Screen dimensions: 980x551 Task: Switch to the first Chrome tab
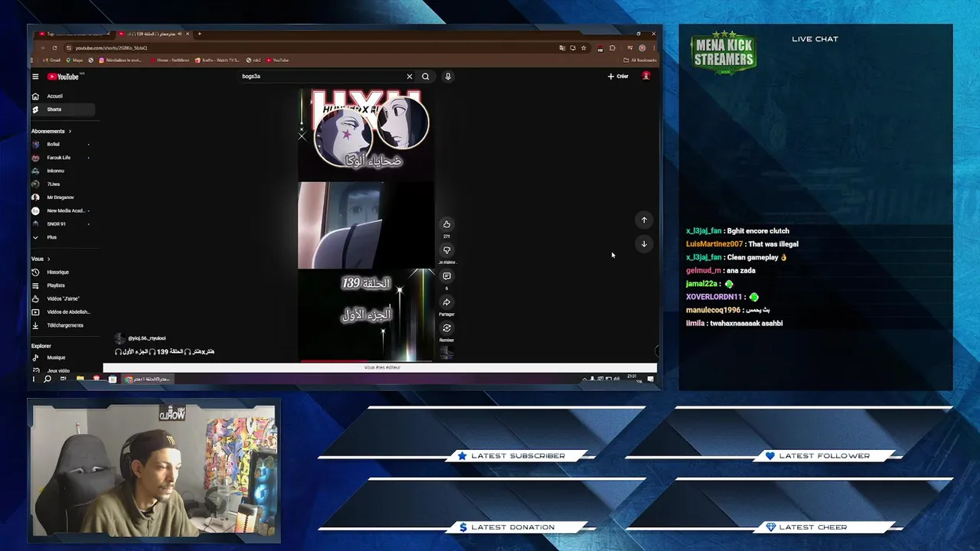coord(73,34)
